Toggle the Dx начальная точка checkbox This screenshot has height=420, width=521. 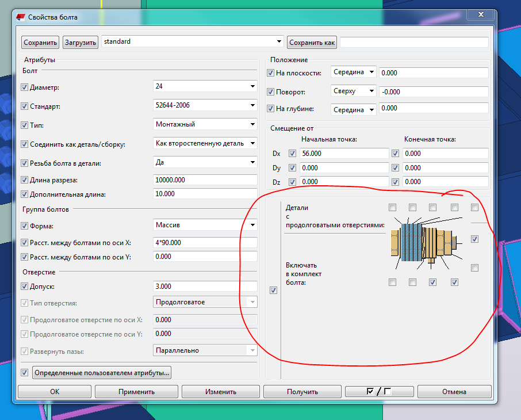pyautogui.click(x=292, y=154)
